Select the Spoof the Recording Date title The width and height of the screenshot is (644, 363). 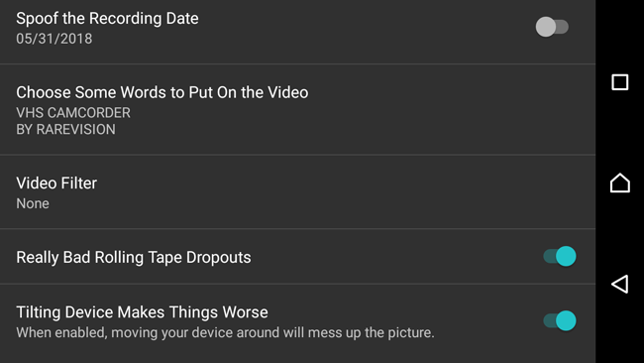tap(107, 19)
